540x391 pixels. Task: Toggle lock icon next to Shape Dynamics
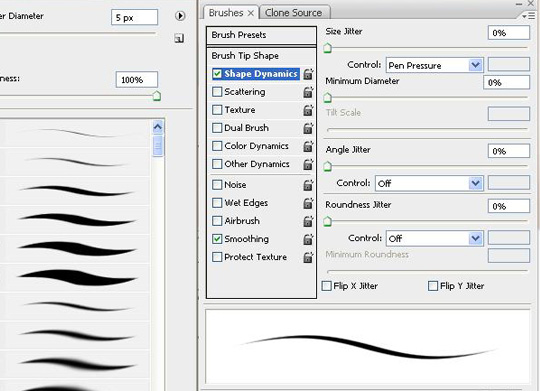click(x=308, y=74)
